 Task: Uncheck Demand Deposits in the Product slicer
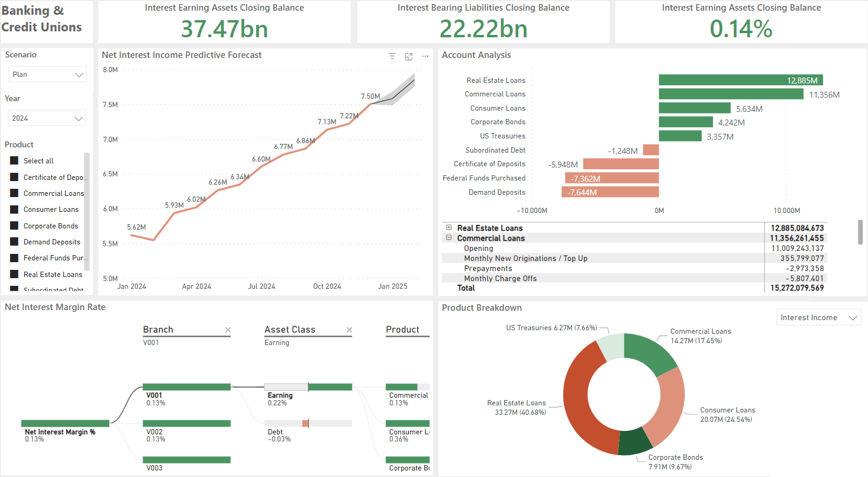(15, 241)
